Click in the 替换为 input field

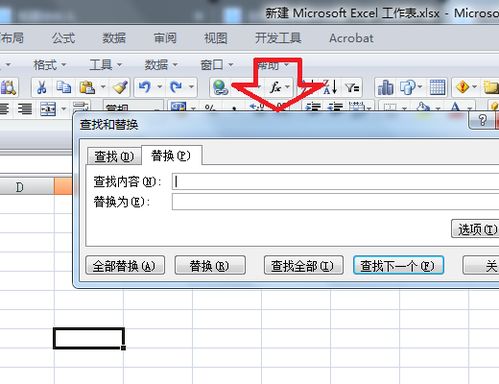335,202
